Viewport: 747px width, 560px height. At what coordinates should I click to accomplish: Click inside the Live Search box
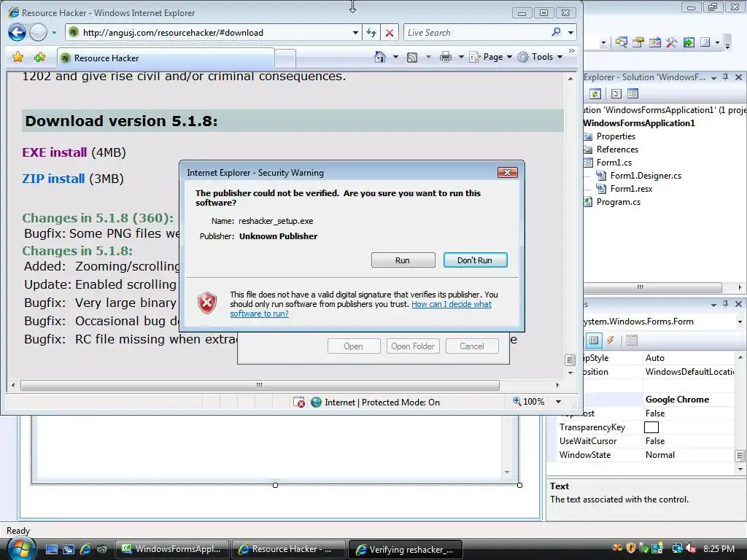[476, 32]
